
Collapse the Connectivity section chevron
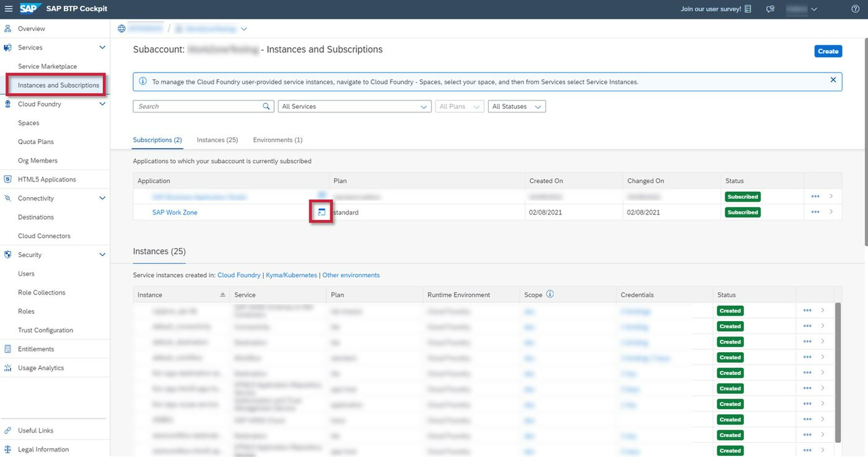pyautogui.click(x=103, y=198)
